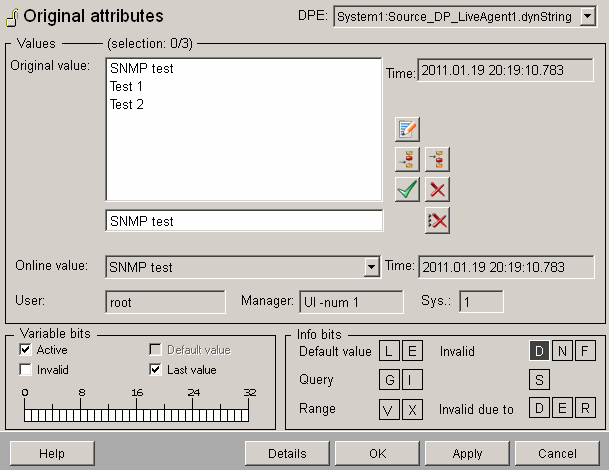Click the Help button

point(52,453)
